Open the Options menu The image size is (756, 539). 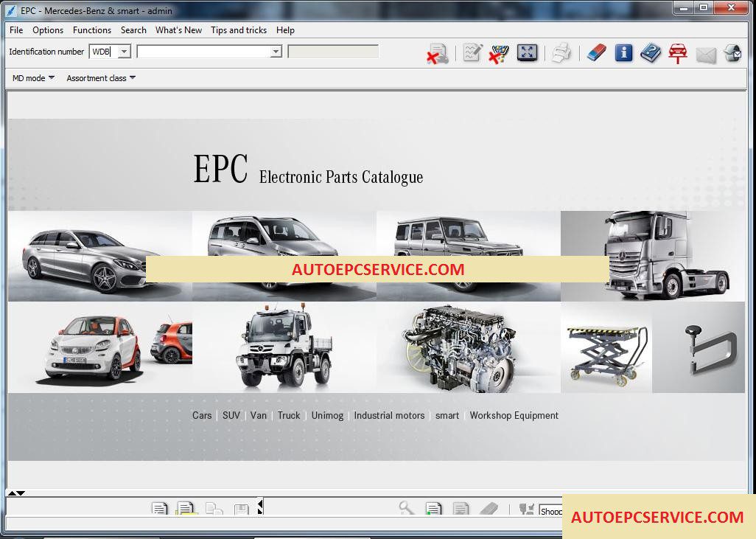click(48, 30)
